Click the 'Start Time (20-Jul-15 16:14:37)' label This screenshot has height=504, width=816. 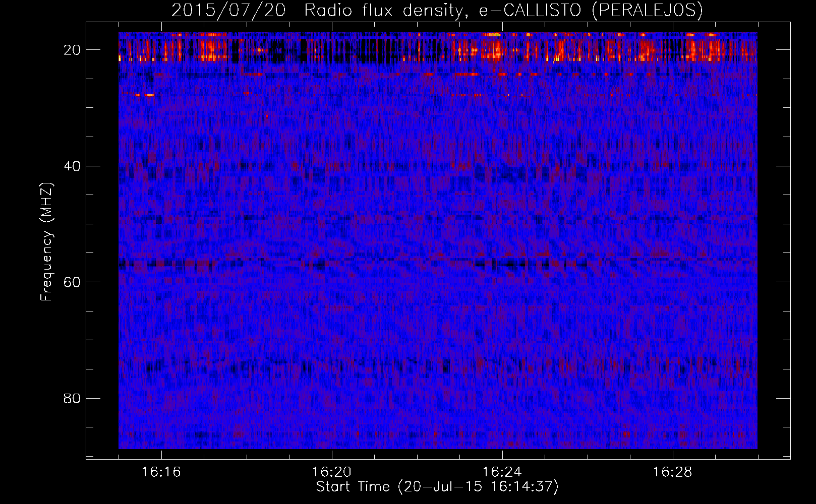click(437, 487)
